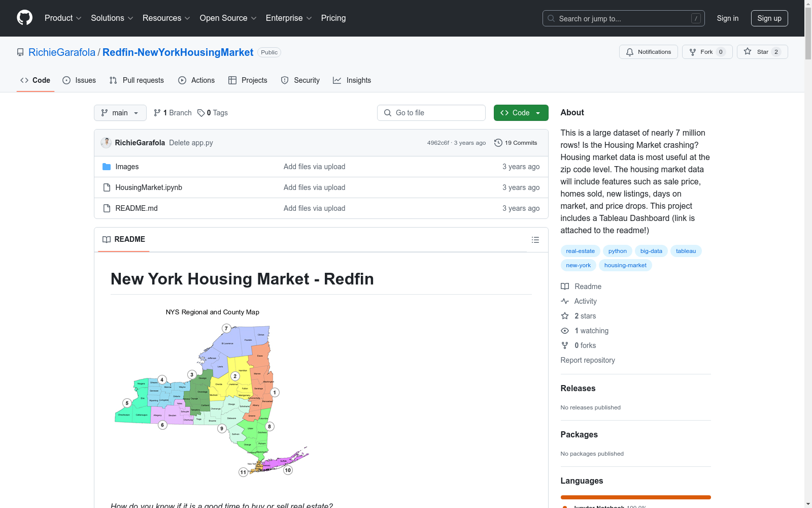Switch to the Issues tab
The image size is (812, 508).
pyautogui.click(x=79, y=80)
